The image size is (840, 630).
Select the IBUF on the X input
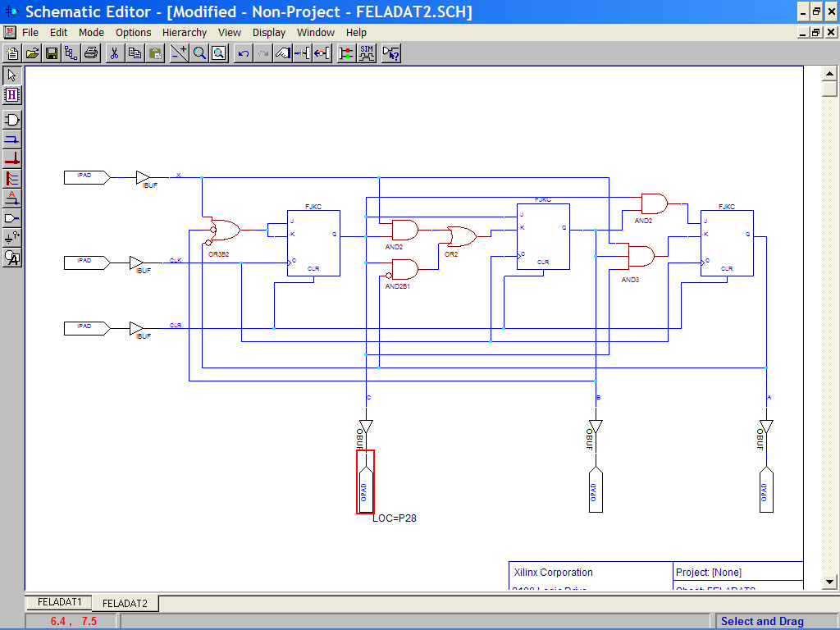143,177
